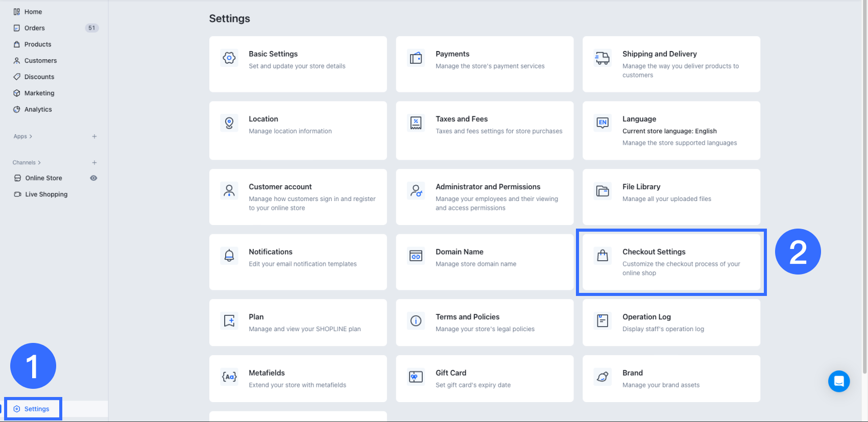868x422 pixels.
Task: Click the Metafields Aa icon
Action: [229, 377]
